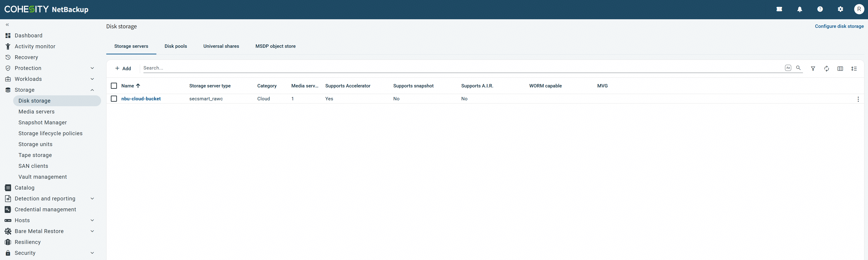868x260 pixels.
Task: Expand the Protection menu chevron
Action: point(92,68)
